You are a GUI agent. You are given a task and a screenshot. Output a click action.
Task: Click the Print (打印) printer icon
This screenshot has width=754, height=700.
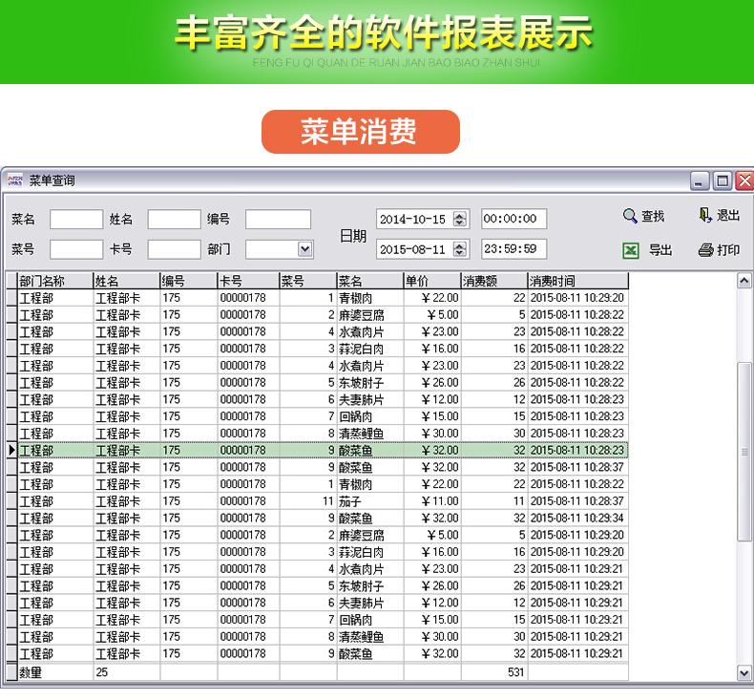(x=705, y=250)
